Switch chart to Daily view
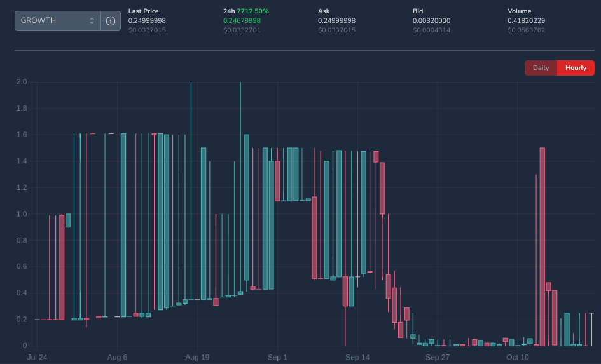Screen dimensions: 601x364 point(541,68)
